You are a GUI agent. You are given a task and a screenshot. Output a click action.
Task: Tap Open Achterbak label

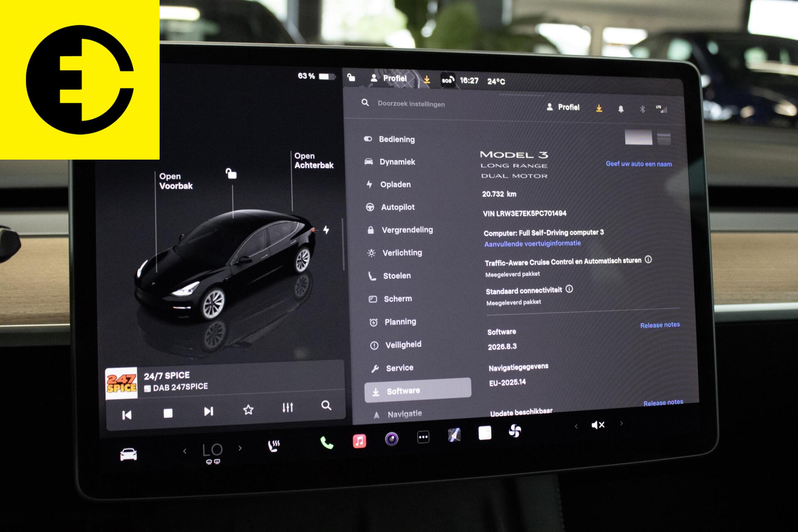pyautogui.click(x=314, y=160)
